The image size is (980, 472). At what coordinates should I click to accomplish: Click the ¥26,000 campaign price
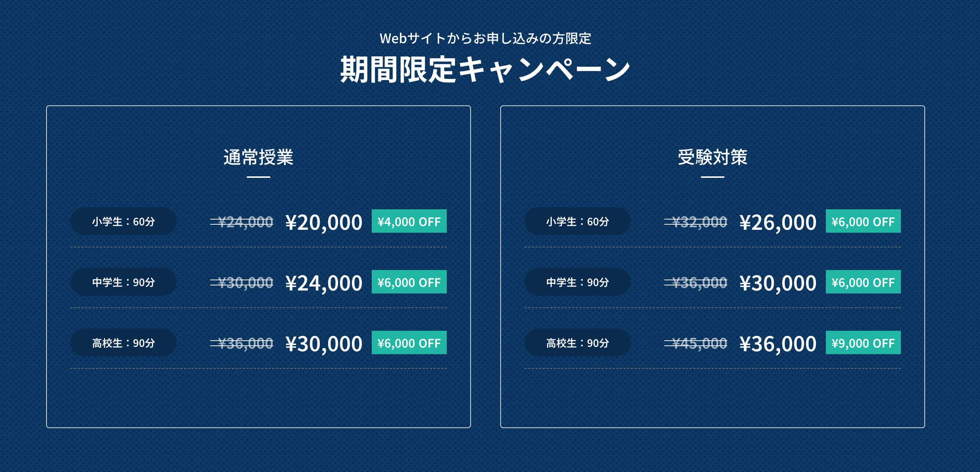coord(777,222)
